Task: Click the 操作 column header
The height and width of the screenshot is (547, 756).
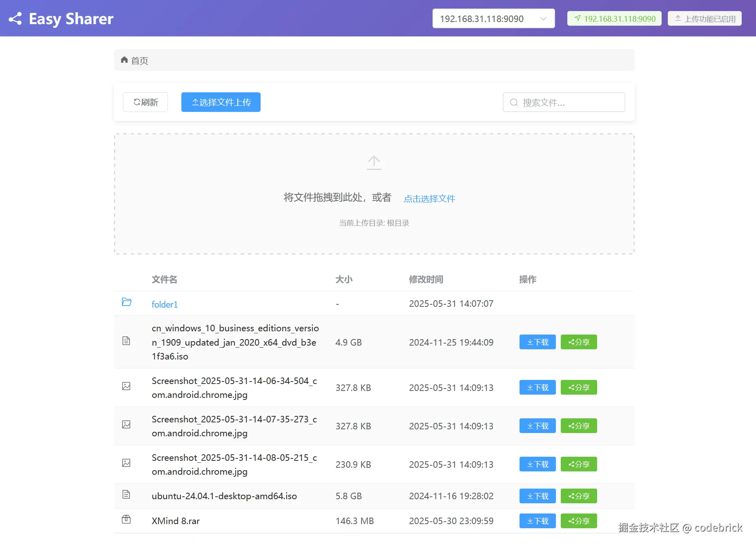Action: (x=528, y=279)
